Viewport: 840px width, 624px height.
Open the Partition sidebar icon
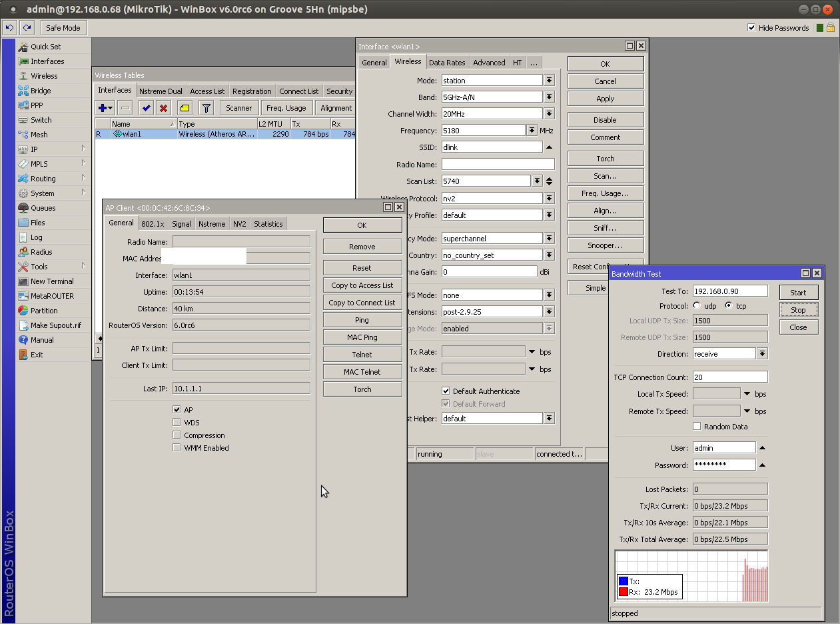coord(23,311)
